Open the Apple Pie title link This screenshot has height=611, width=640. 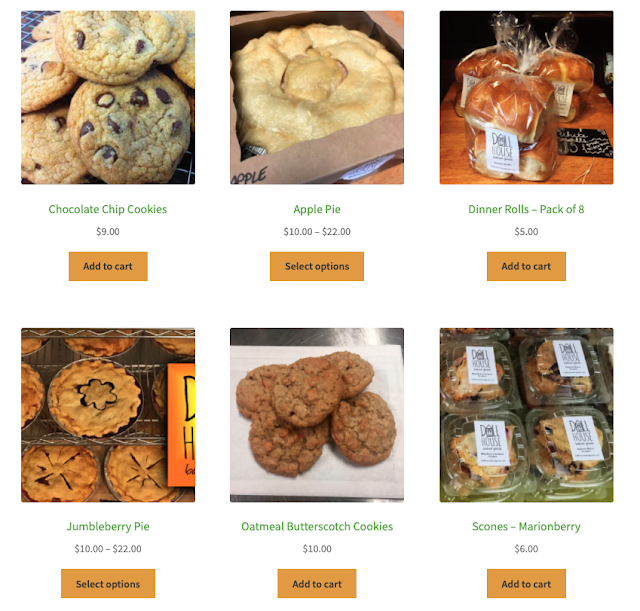pyautogui.click(x=317, y=209)
